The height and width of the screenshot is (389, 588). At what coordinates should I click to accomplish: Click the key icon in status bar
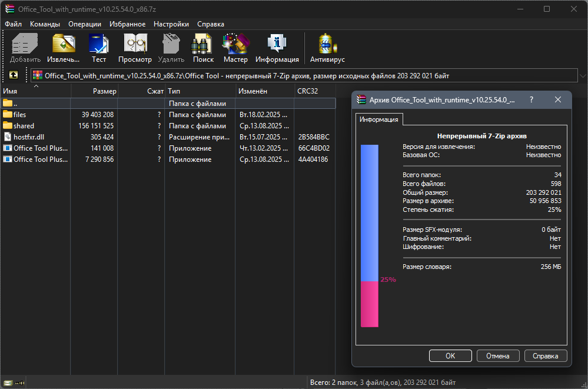point(19,383)
